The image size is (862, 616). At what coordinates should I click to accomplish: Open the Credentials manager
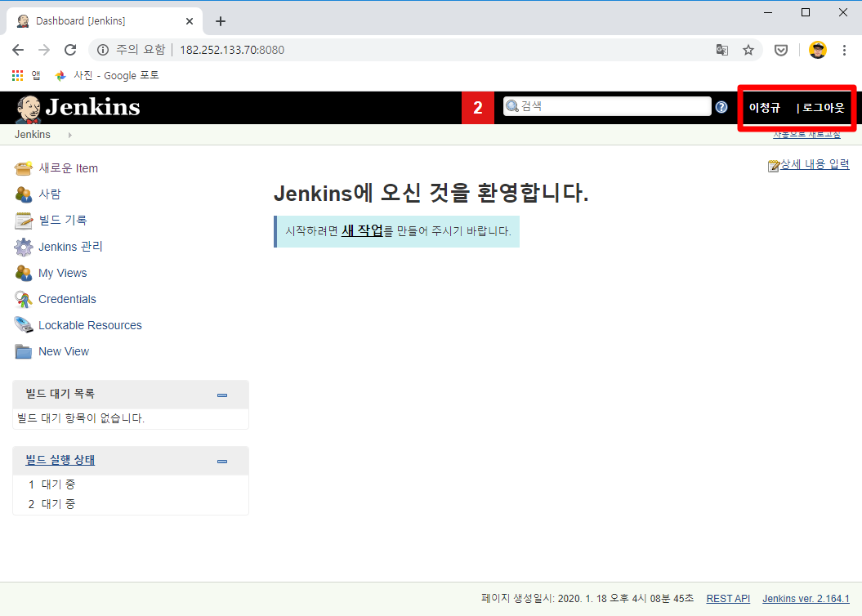[x=67, y=298]
